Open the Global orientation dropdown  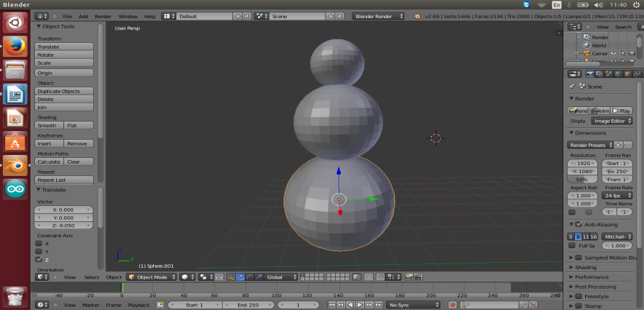click(x=280, y=277)
